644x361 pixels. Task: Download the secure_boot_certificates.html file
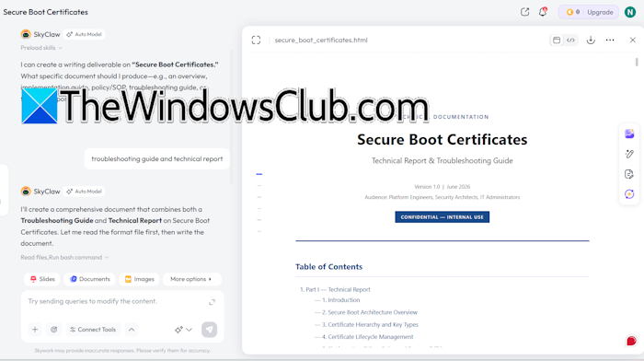pyautogui.click(x=591, y=40)
